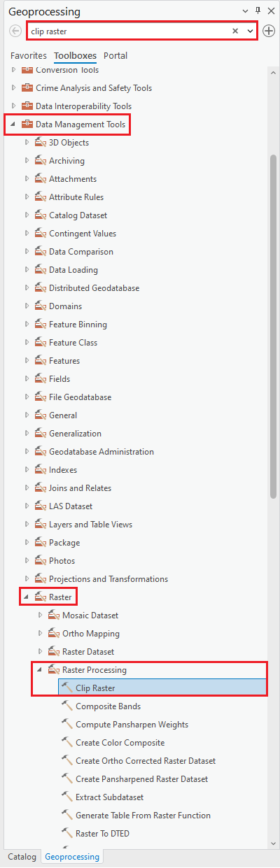
Task: Switch to the Favorites tab
Action: click(x=29, y=55)
